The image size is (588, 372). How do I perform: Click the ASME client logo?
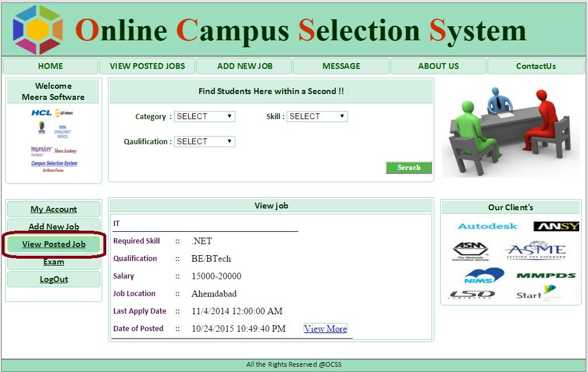point(535,252)
